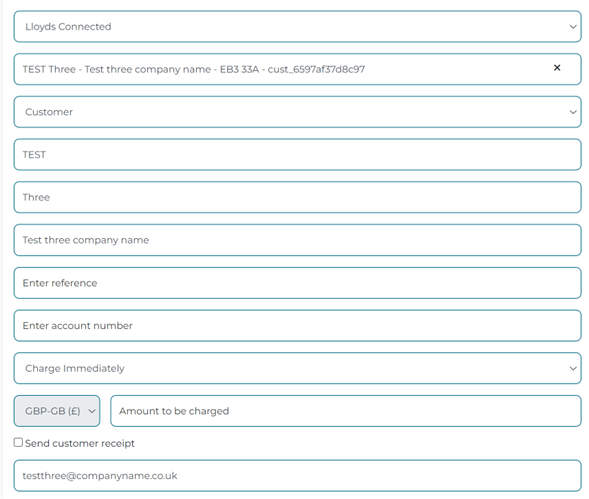Clear the selected customer with the X icon

(x=557, y=68)
